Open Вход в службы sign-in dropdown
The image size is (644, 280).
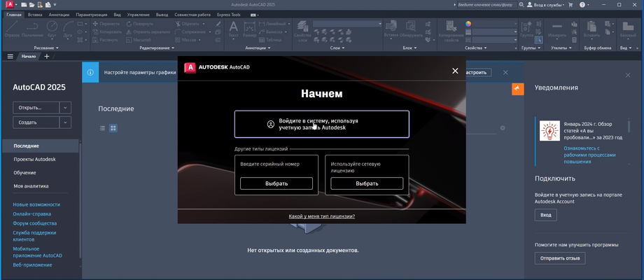(x=546, y=4)
